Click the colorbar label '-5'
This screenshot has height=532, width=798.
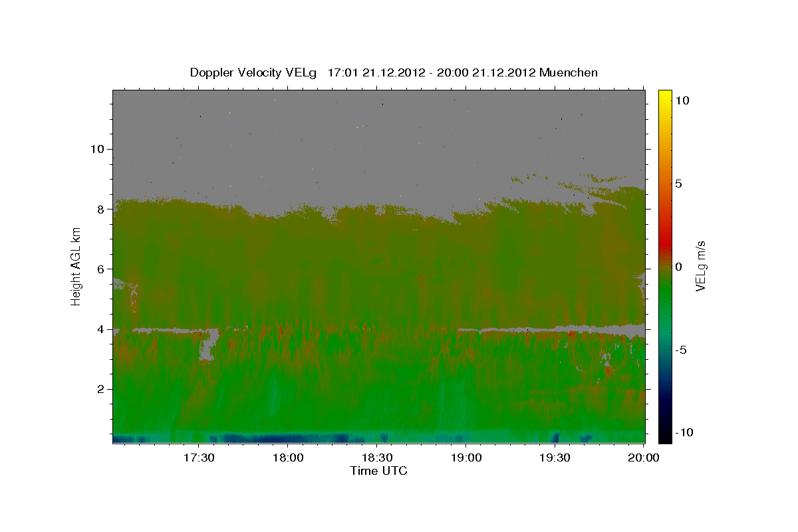point(680,350)
